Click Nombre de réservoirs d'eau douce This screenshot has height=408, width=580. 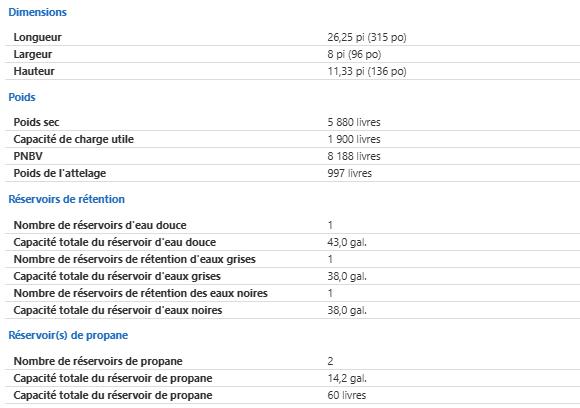(100, 225)
